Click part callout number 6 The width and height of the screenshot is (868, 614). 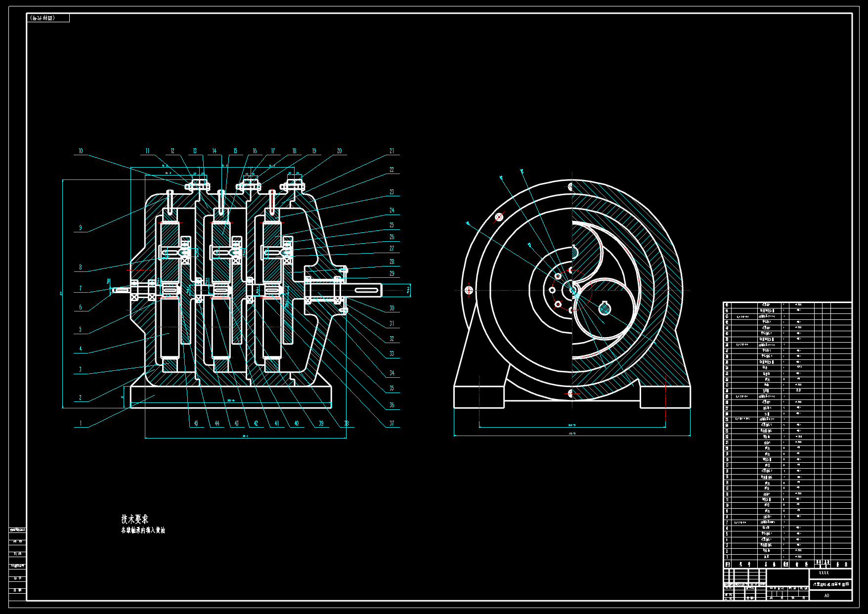coord(81,307)
